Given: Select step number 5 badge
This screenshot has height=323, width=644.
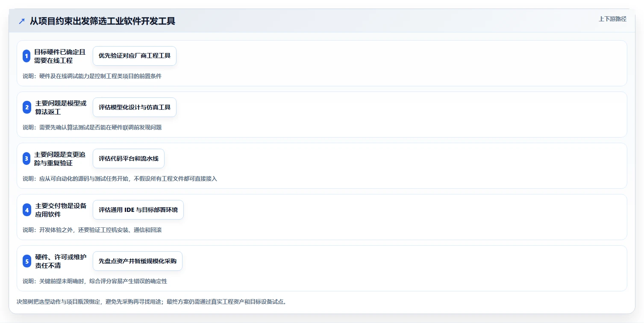Looking at the screenshot, I should pyautogui.click(x=26, y=261).
